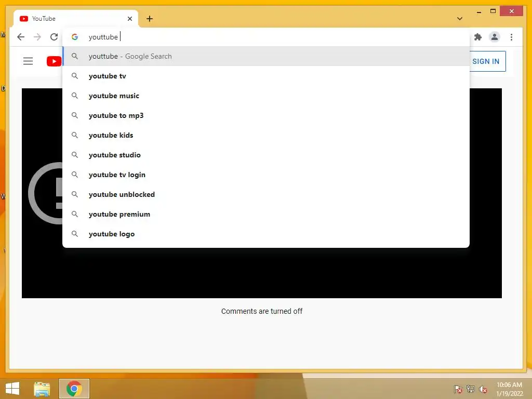Click the 'Comments are turned off' text
This screenshot has height=399, width=532.
click(262, 311)
